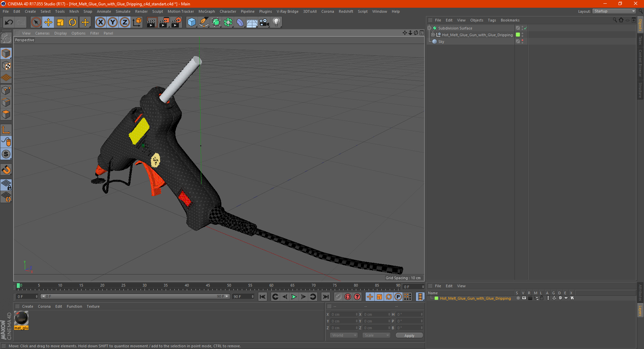Click timeline current frame green marker
This screenshot has width=644, height=349.
[18, 286]
